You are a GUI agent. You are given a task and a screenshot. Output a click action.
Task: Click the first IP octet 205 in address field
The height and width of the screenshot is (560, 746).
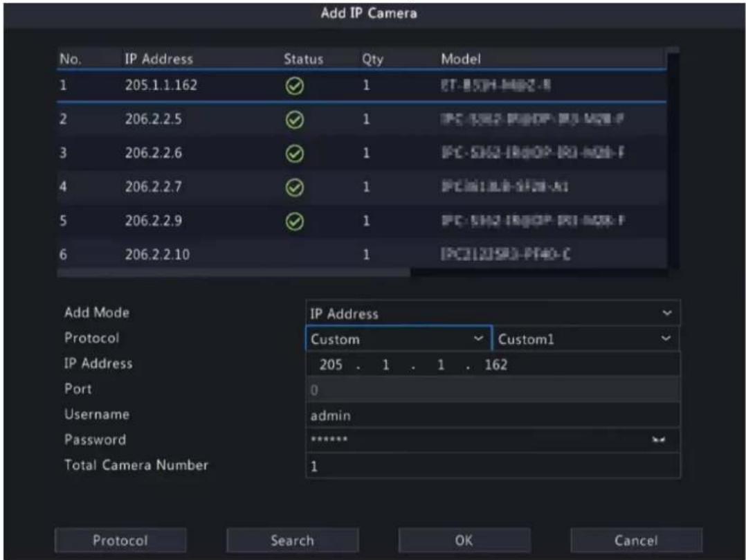(331, 365)
